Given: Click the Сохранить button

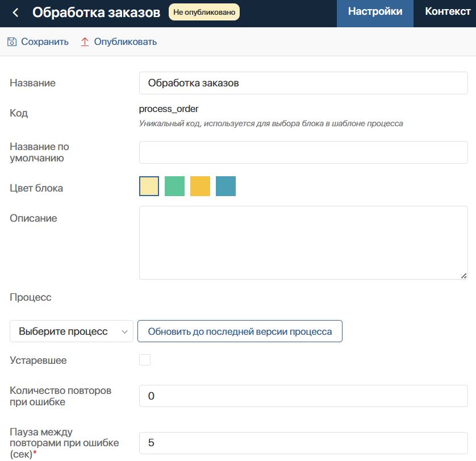Looking at the screenshot, I should tap(38, 41).
